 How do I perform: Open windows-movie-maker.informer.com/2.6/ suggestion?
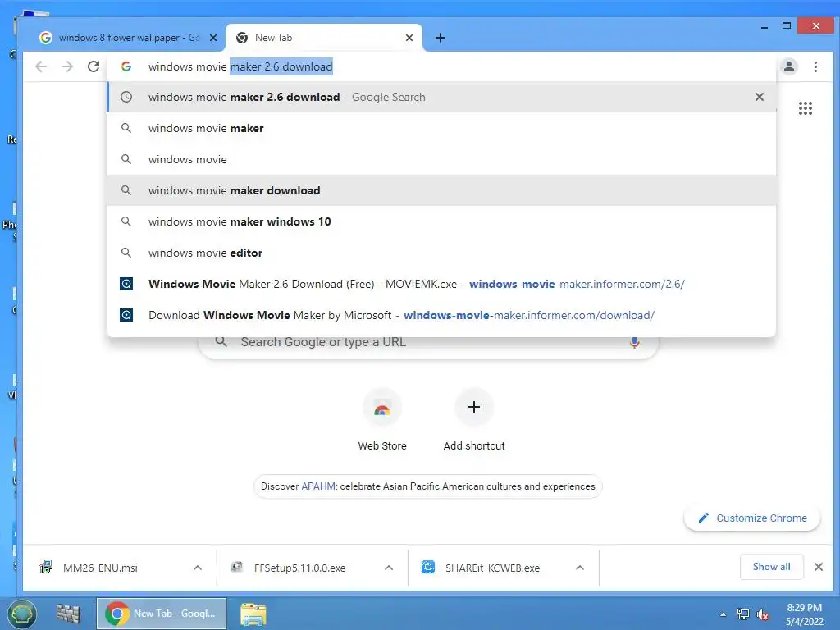(441, 284)
